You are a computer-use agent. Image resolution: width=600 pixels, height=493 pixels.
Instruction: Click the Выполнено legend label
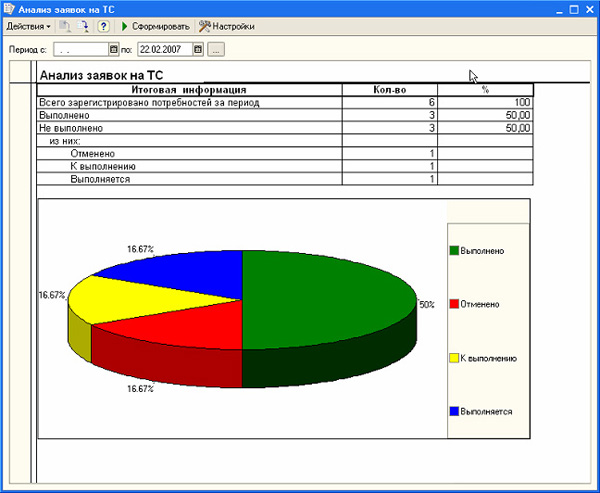[482, 251]
